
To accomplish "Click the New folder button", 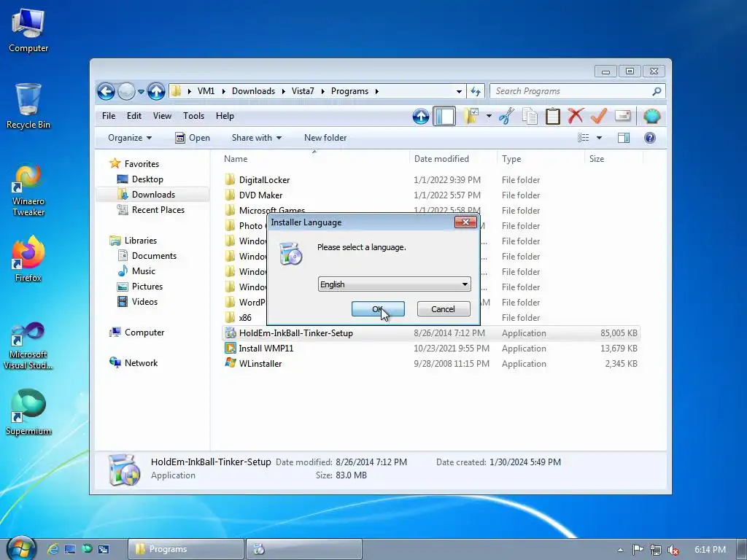I will [x=325, y=138].
